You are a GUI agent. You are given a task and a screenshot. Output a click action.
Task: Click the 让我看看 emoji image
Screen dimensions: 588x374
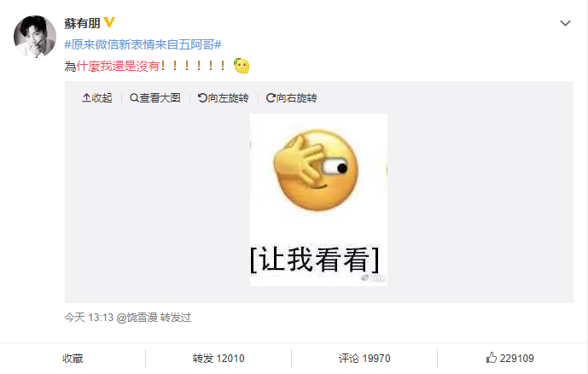[x=318, y=200]
